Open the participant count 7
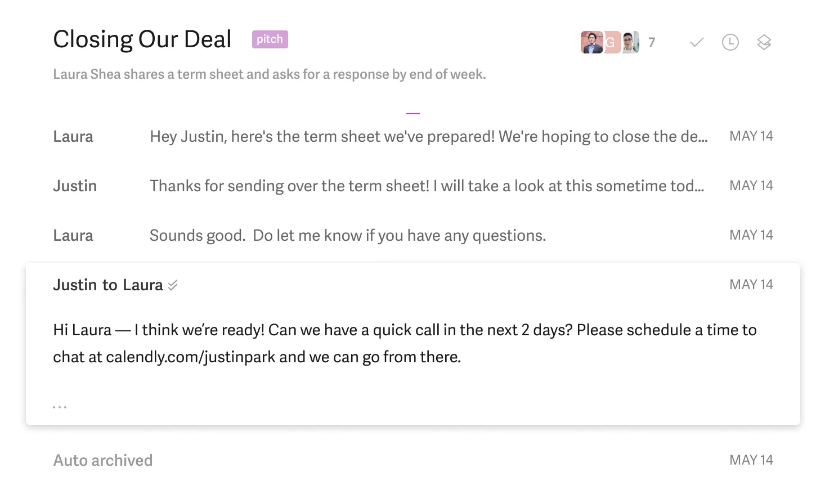825x504 pixels. click(652, 43)
